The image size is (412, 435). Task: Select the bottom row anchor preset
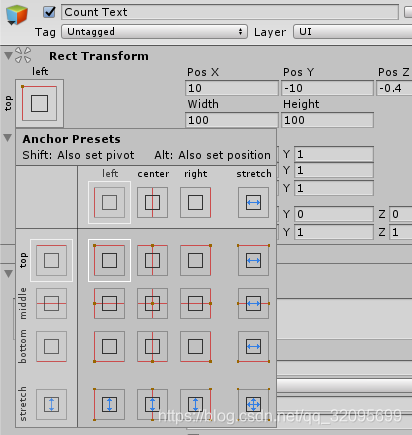pos(51,346)
